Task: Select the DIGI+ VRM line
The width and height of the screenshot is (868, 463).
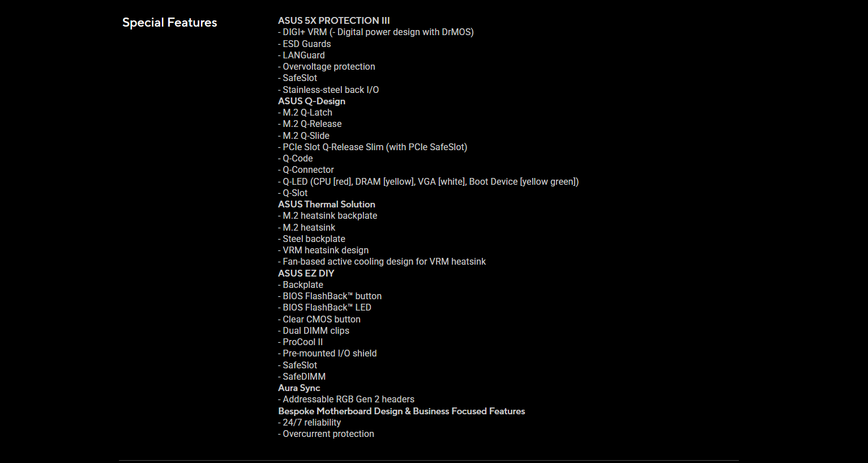Action: [375, 32]
